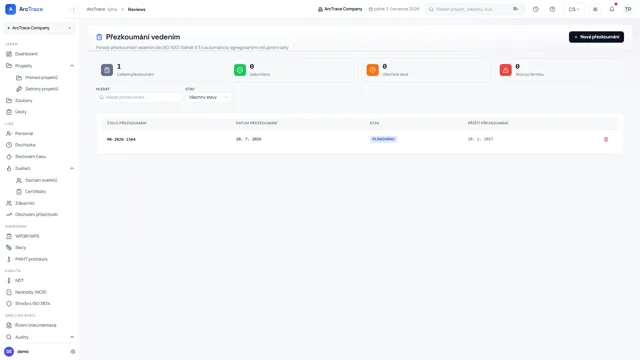Click the red Akce po termínu card icon
The image size is (640, 360).
(505, 70)
